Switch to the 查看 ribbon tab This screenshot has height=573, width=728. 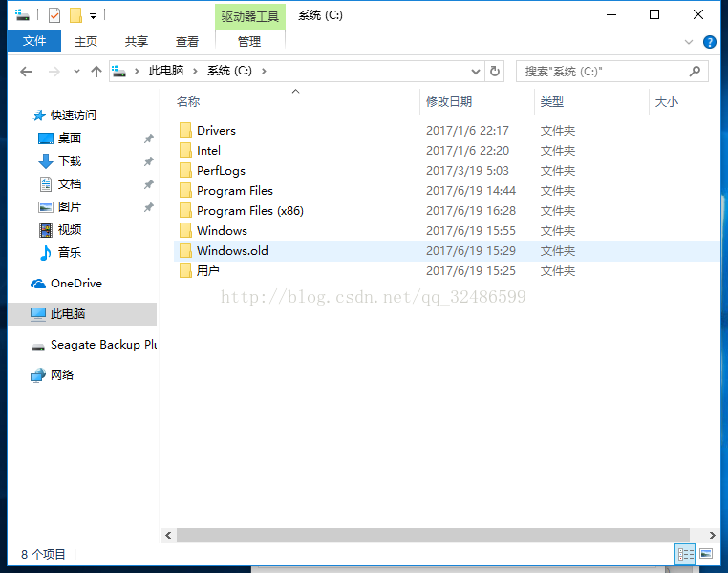186,41
